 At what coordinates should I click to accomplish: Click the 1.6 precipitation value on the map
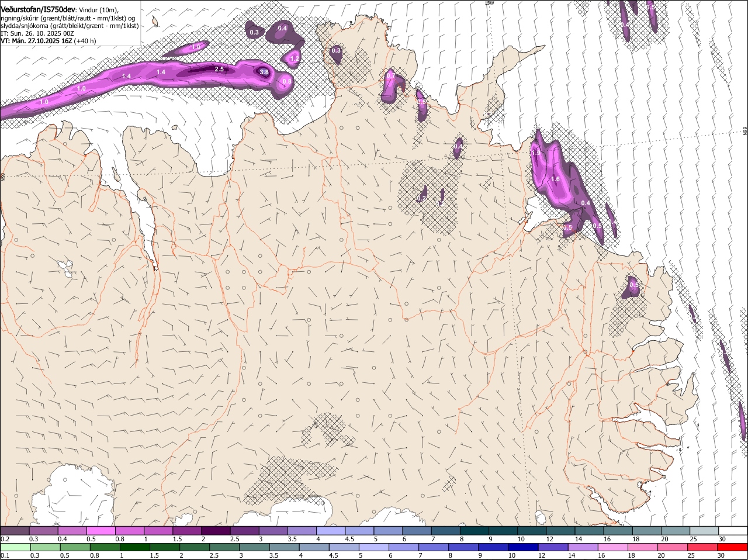(x=555, y=179)
